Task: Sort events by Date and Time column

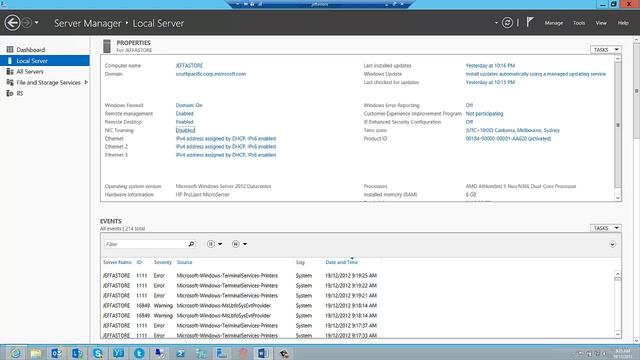Action: [x=342, y=262]
